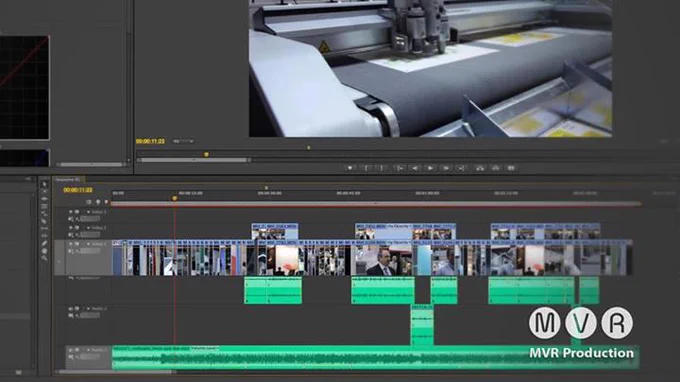Select the Rolling Edit tool

pos(44,206)
